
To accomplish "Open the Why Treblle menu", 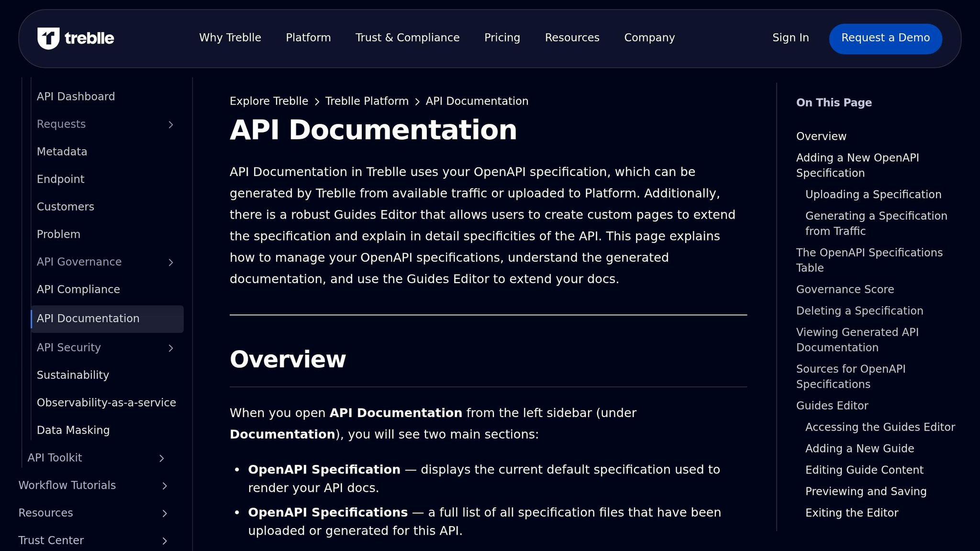I will pyautogui.click(x=230, y=38).
